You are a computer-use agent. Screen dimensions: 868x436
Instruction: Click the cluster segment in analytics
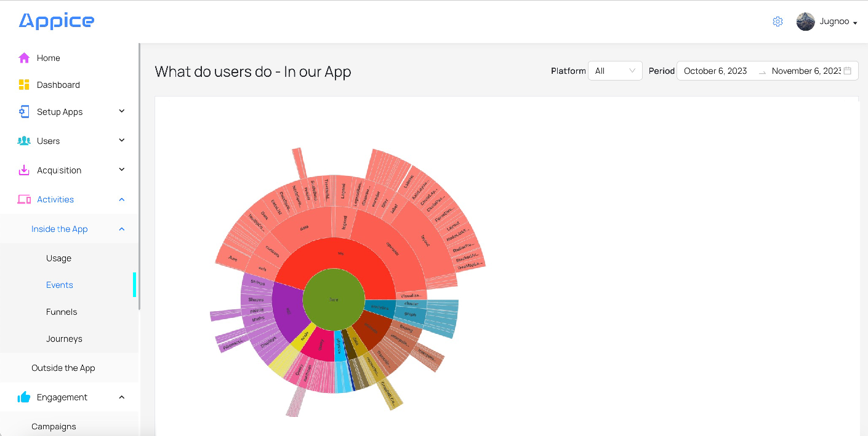coord(411,303)
